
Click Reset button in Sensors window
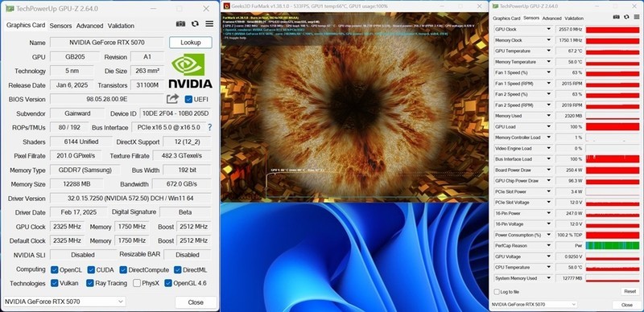pos(630,291)
